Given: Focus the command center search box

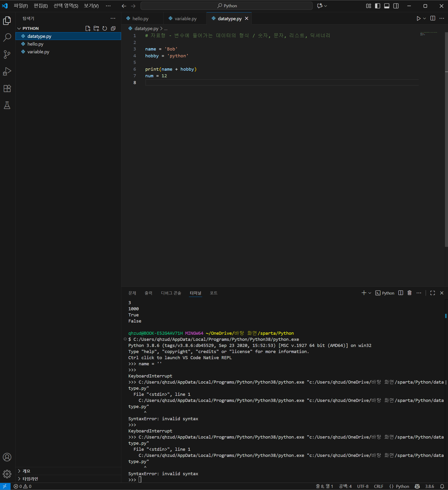Looking at the screenshot, I should click(x=226, y=6).
